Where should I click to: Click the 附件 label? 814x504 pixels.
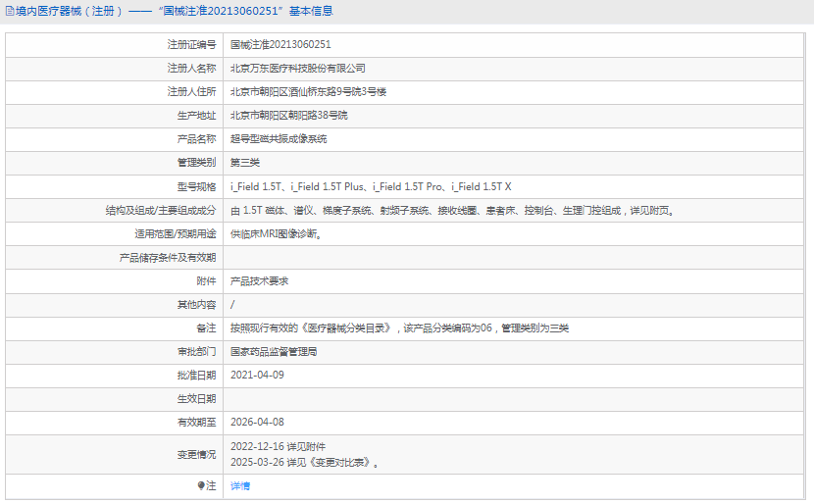click(x=206, y=280)
